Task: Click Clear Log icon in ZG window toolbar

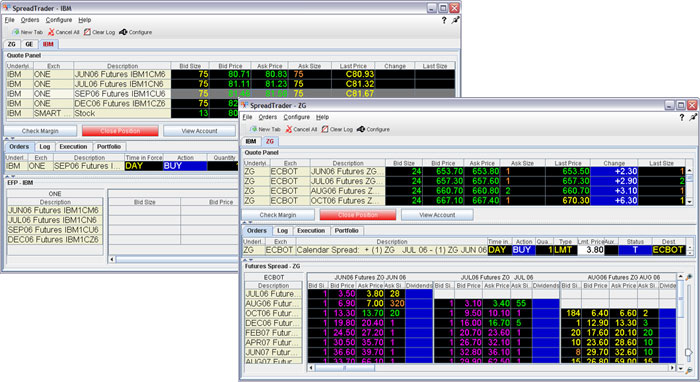Action: [x=325, y=129]
